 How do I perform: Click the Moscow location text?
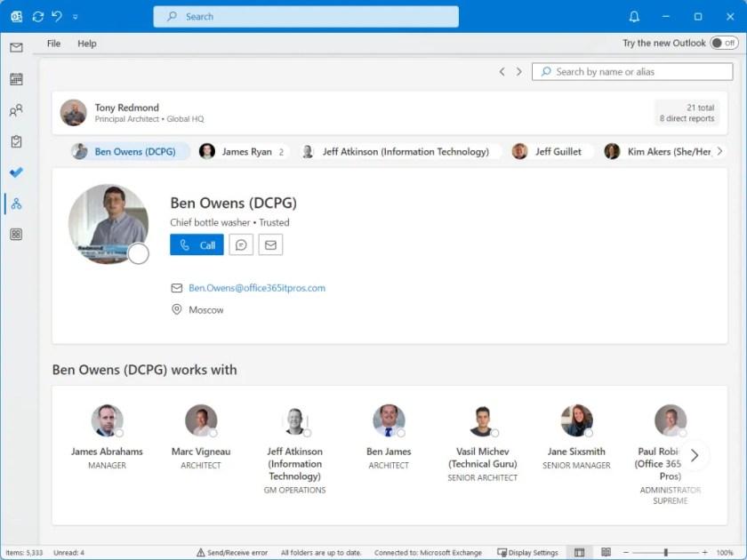205,309
